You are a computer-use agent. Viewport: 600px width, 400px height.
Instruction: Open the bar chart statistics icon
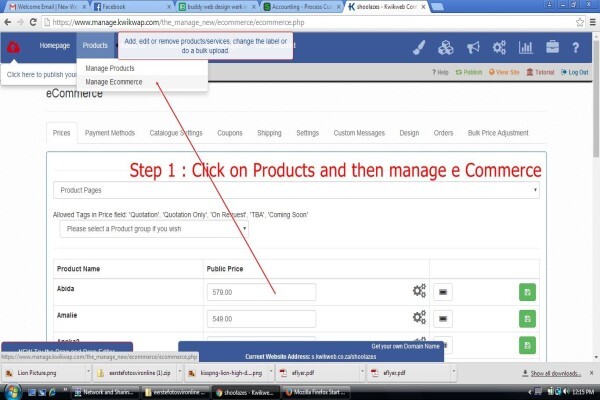coord(526,47)
